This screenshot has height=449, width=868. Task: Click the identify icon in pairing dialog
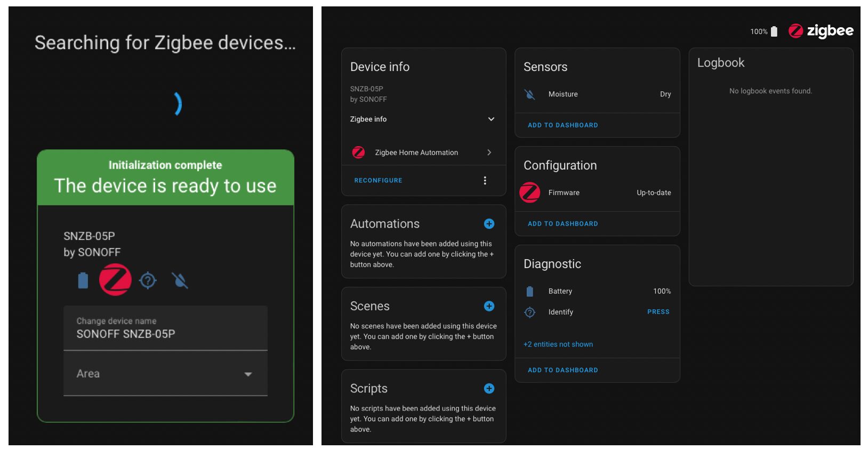148,280
